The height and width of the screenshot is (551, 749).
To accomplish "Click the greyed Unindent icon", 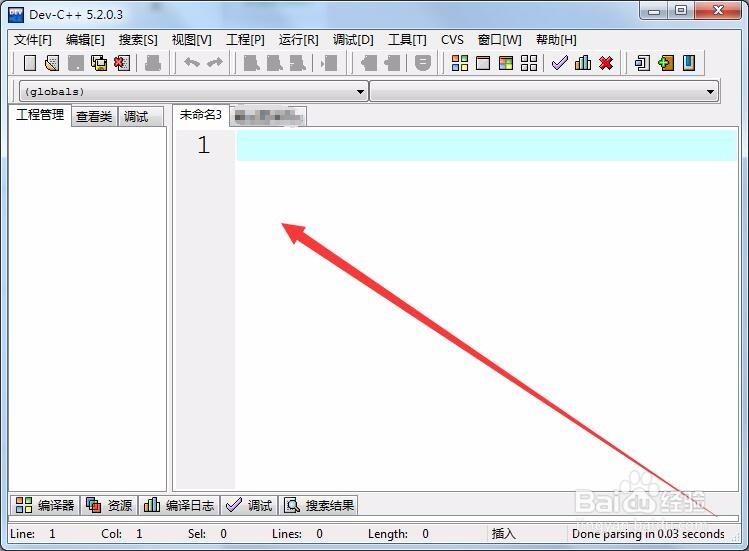I will [x=392, y=63].
